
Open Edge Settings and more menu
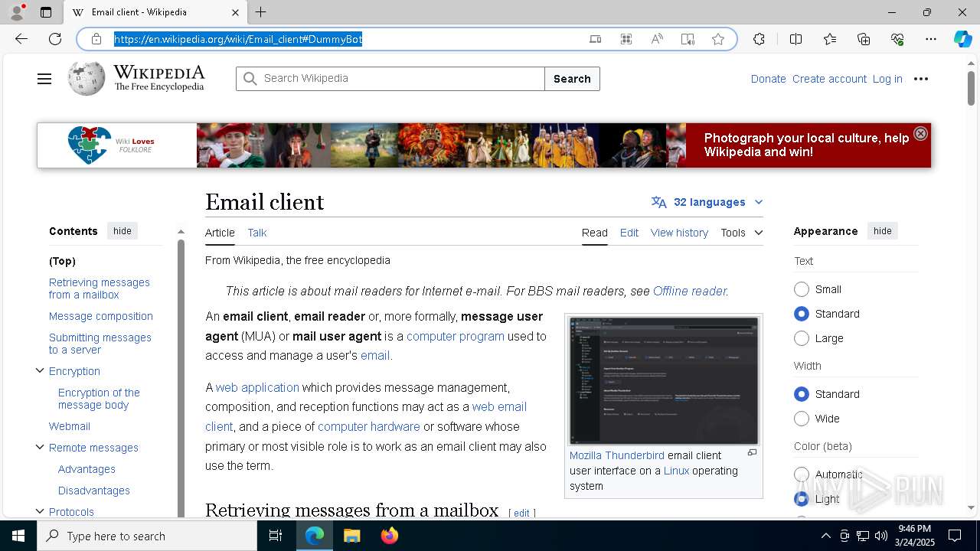point(931,39)
